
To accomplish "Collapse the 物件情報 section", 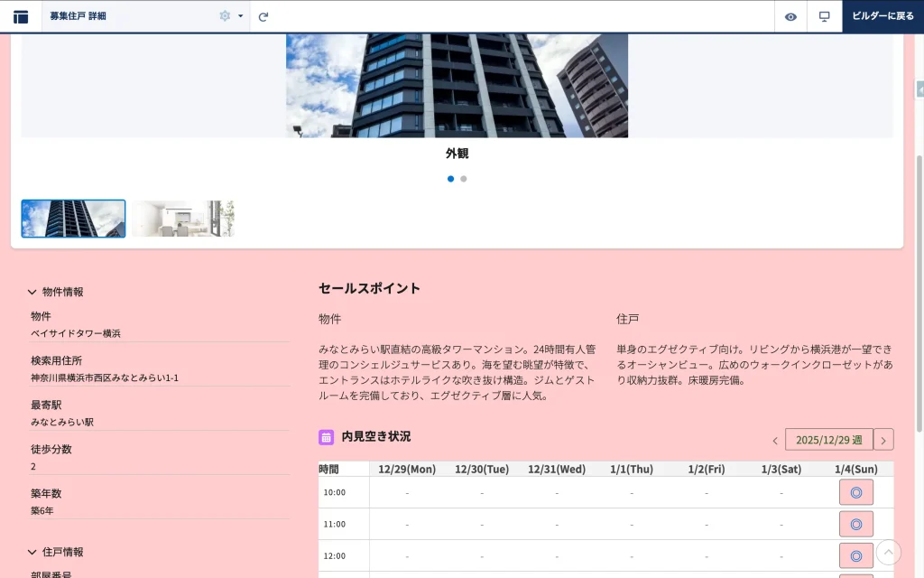I will [32, 292].
